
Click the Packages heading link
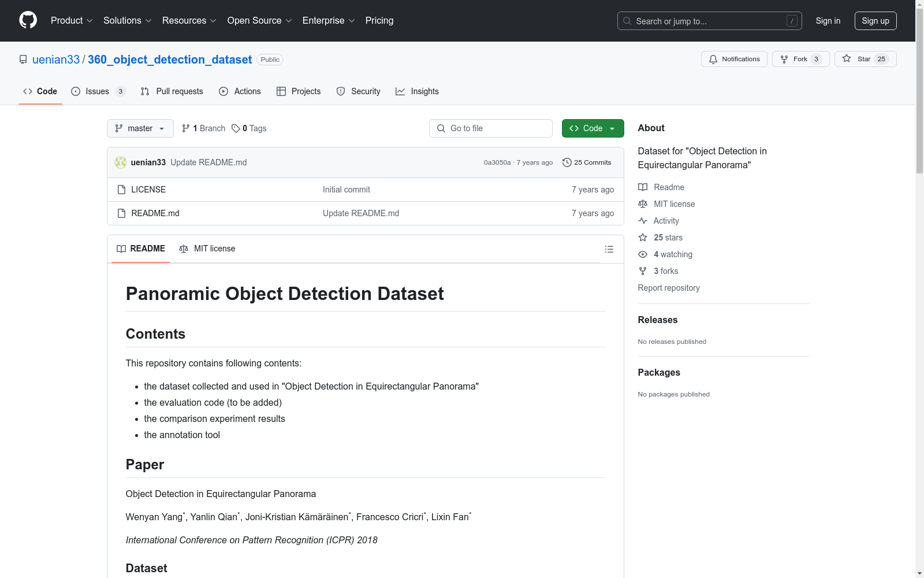point(659,372)
